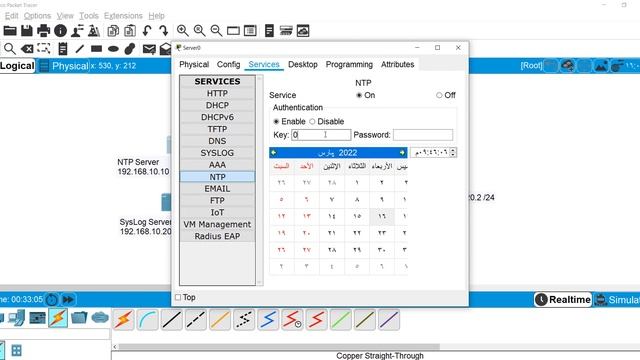Open the custom devices dialog icon

[250, 31]
